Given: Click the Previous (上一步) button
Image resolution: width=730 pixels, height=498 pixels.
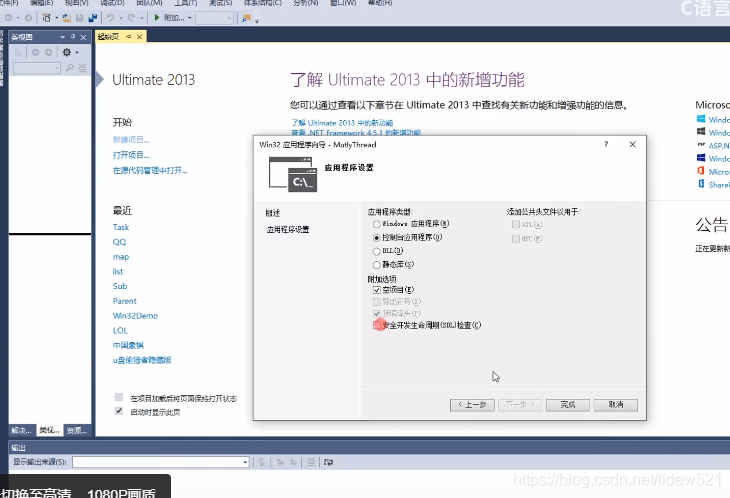Looking at the screenshot, I should tap(472, 405).
